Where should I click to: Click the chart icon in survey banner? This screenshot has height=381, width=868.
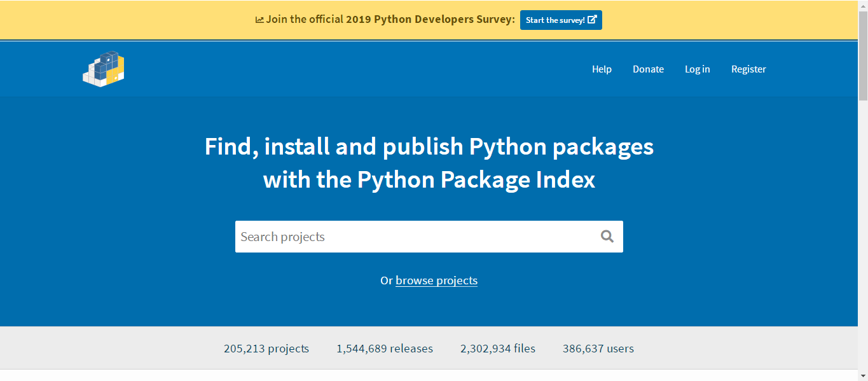coord(259,20)
